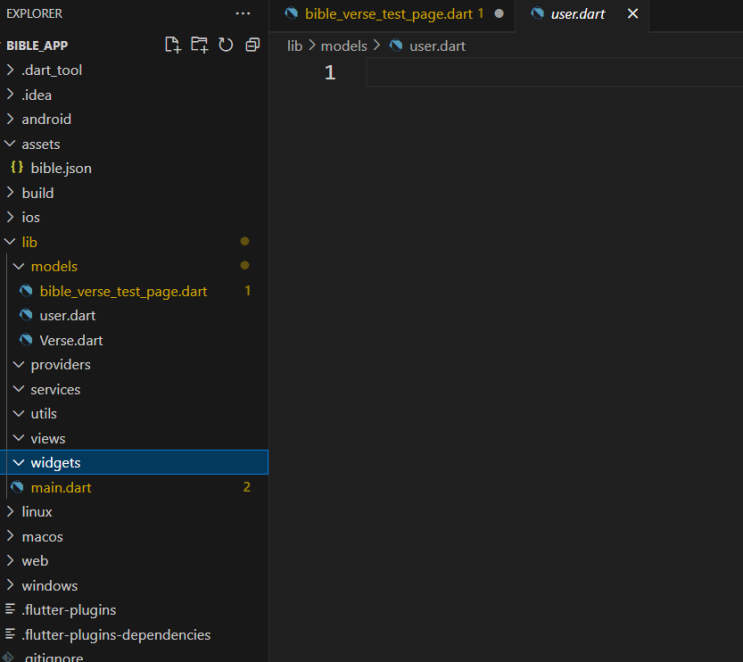Click the New File icon in Explorer
The width and height of the screenshot is (743, 662).
pos(173,45)
